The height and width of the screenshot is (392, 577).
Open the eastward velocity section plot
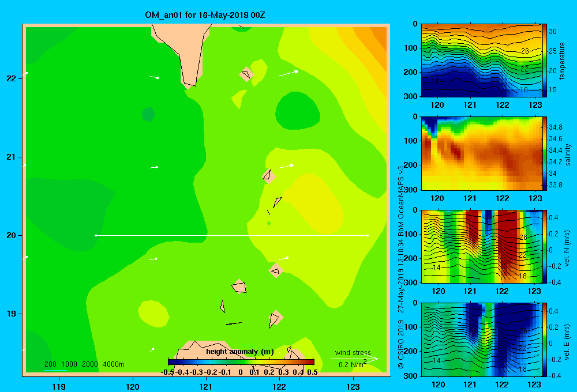click(x=482, y=340)
